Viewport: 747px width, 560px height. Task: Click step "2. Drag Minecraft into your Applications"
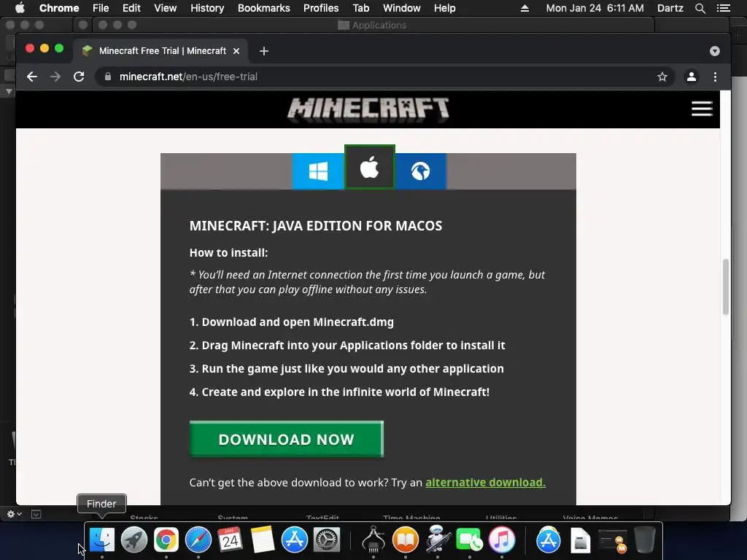coord(347,345)
